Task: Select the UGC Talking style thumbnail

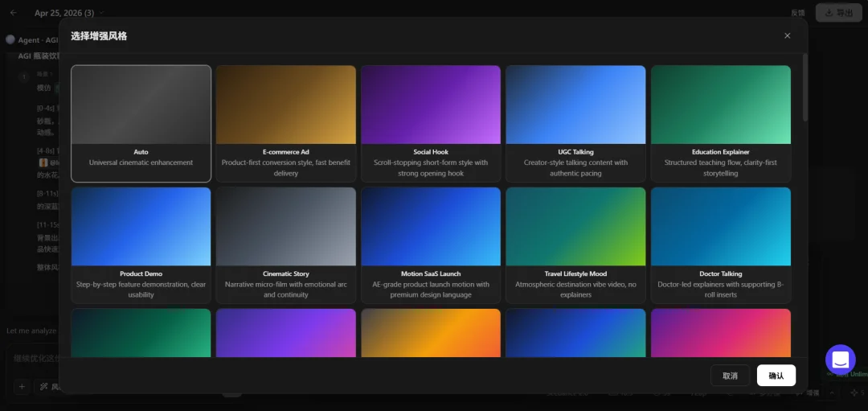Action: point(575,105)
